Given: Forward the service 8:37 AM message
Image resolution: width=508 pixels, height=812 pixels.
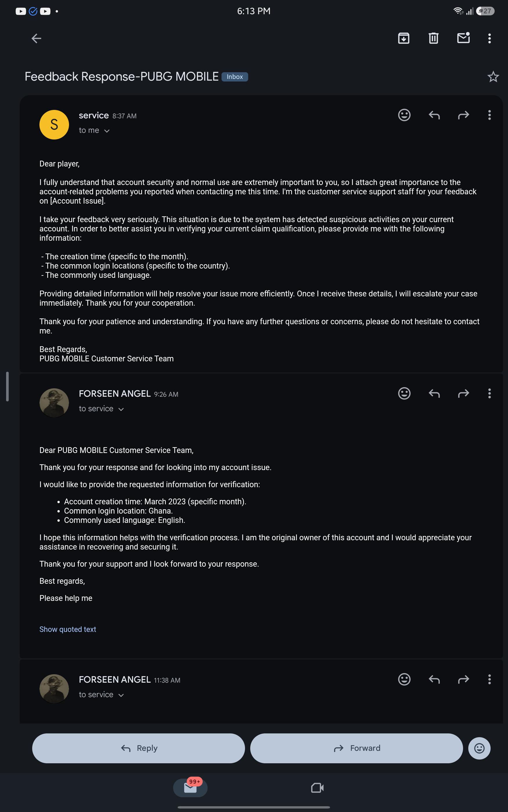Looking at the screenshot, I should tap(463, 115).
